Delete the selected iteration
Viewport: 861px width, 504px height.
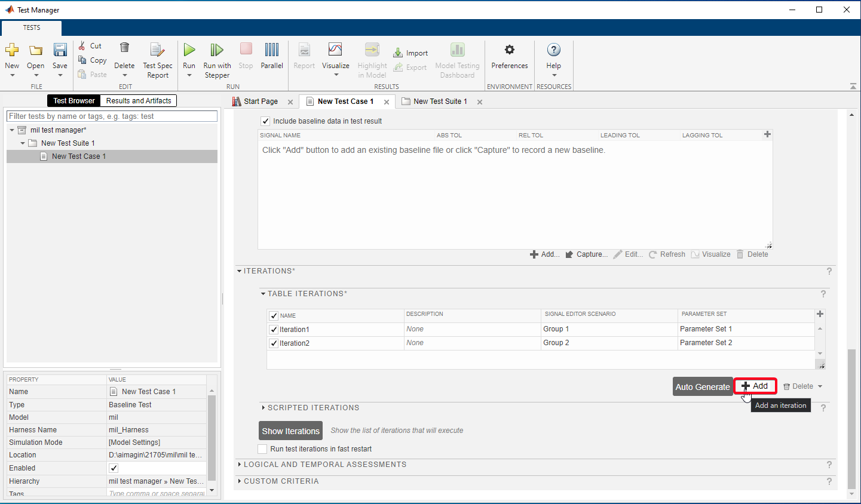[798, 386]
